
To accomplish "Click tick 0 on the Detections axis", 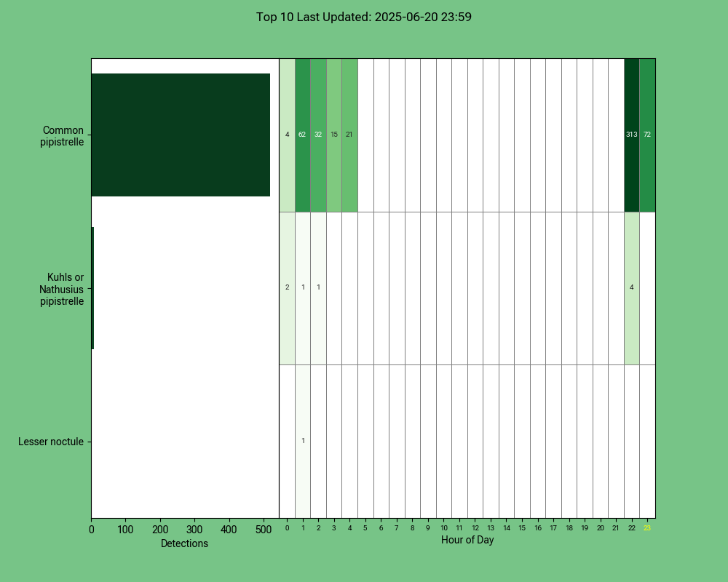I will [x=92, y=530].
